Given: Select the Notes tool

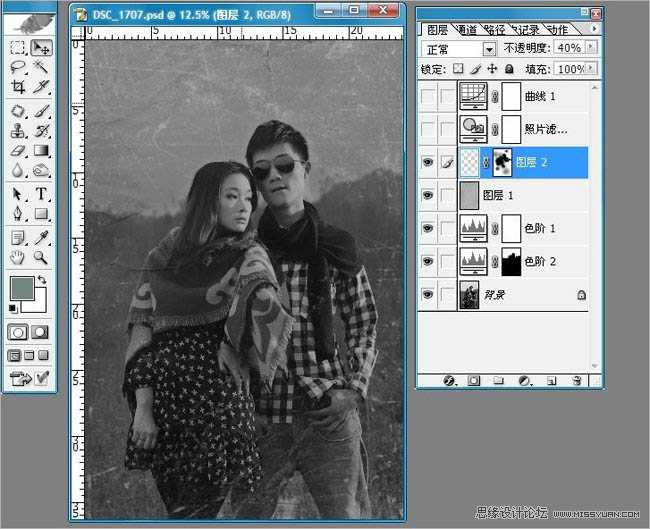Looking at the screenshot, I should pos(17,238).
